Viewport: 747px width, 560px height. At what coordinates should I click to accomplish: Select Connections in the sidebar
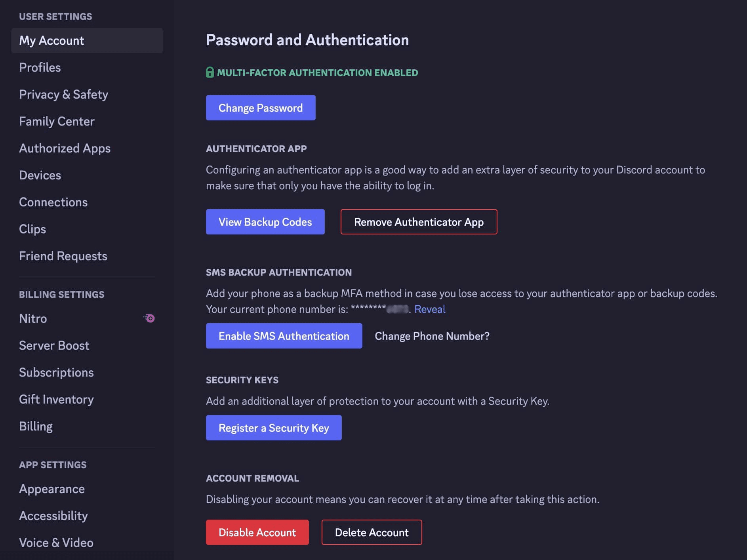tap(87, 202)
